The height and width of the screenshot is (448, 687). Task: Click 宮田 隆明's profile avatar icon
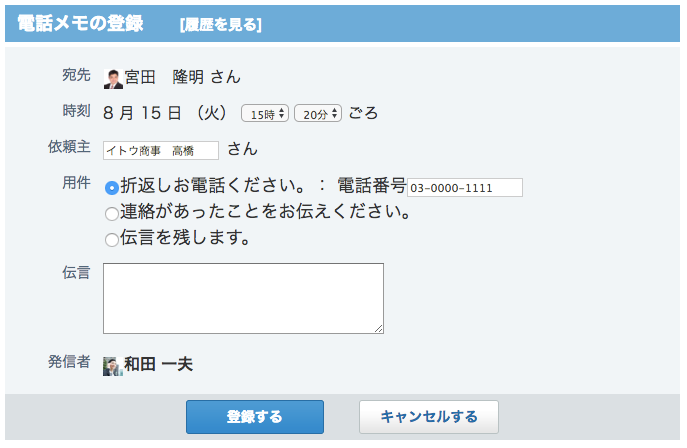pos(113,79)
